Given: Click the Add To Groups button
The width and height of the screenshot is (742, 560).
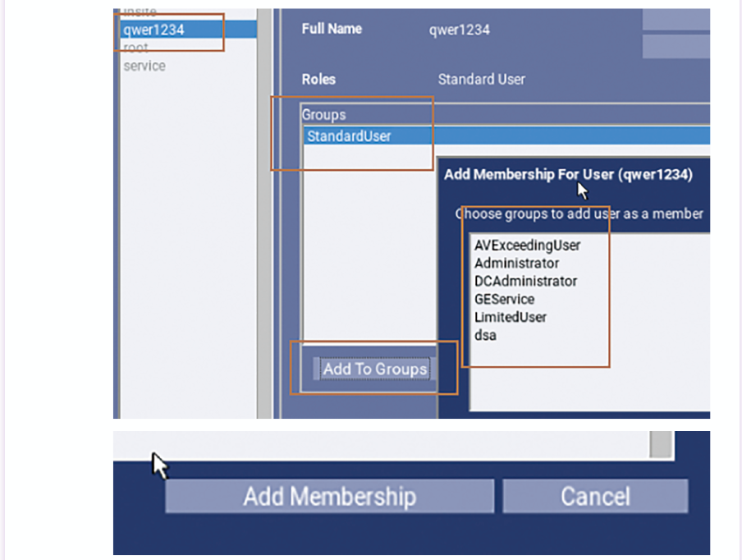Looking at the screenshot, I should pos(374,369).
